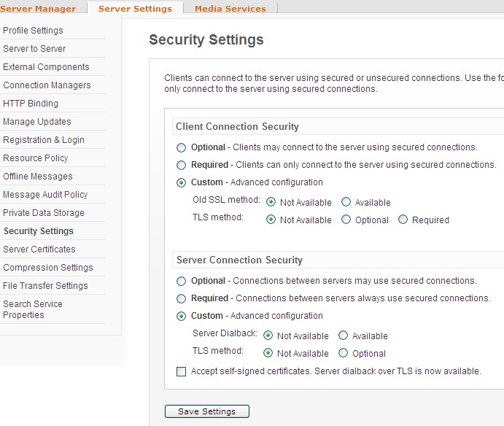
Task: Open Connection Managers page
Action: pos(47,85)
